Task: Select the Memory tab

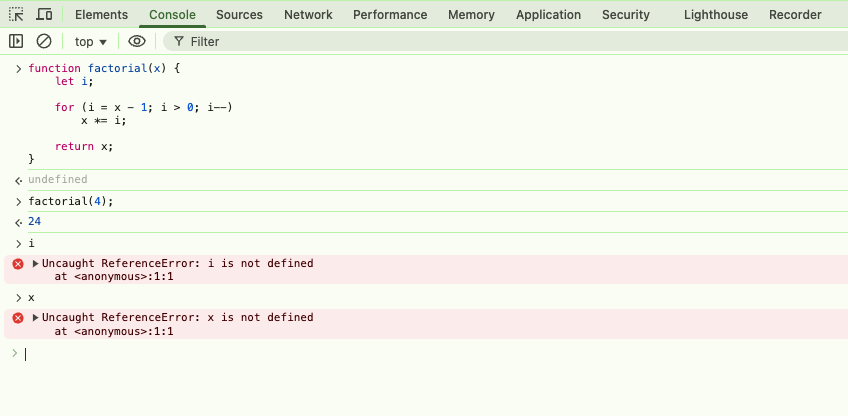Action: (x=471, y=15)
